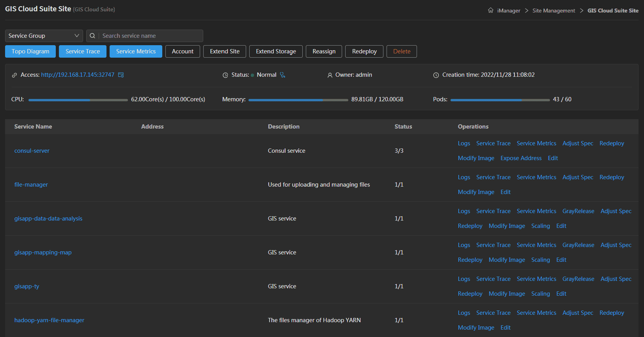The width and height of the screenshot is (644, 337).
Task: Open the gisapp-ty service
Action: click(x=27, y=286)
